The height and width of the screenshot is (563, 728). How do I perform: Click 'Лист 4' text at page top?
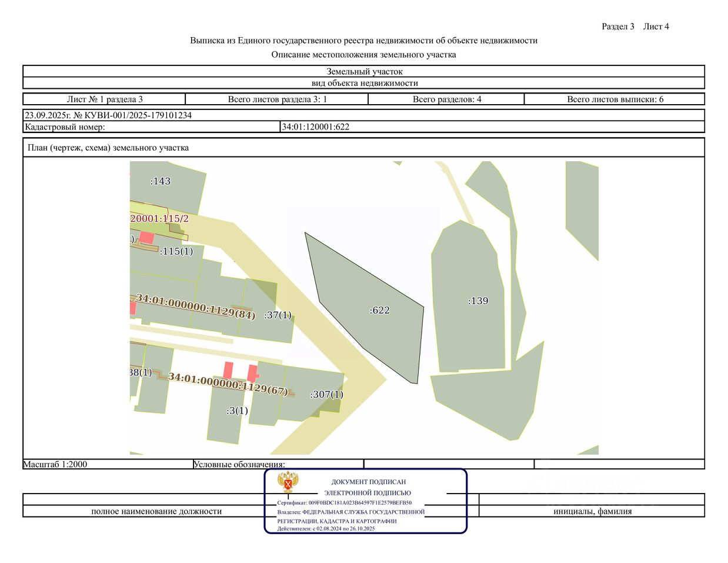coord(656,26)
